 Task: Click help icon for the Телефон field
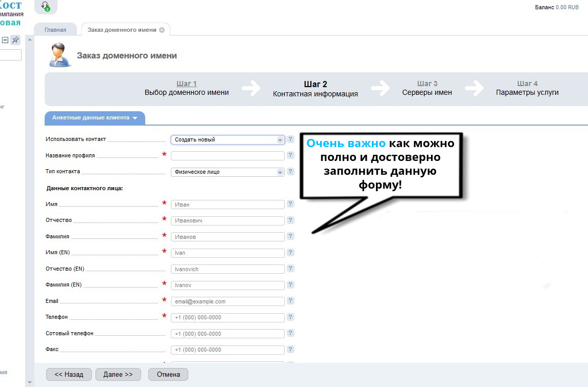290,317
